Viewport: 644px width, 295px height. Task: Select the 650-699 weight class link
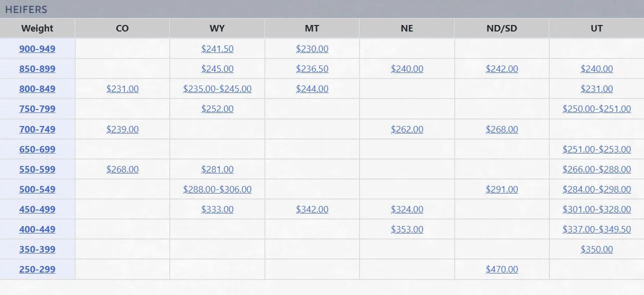click(x=37, y=149)
